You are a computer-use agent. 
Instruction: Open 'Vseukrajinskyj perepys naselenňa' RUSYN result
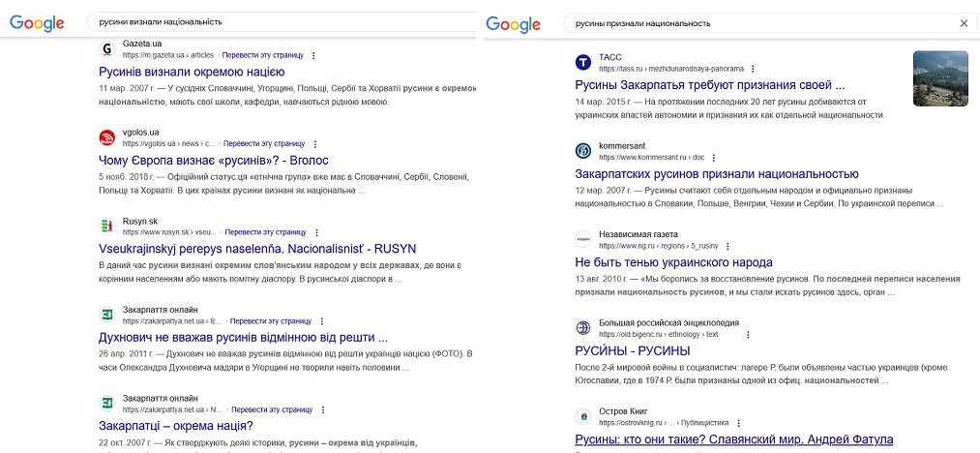257,249
